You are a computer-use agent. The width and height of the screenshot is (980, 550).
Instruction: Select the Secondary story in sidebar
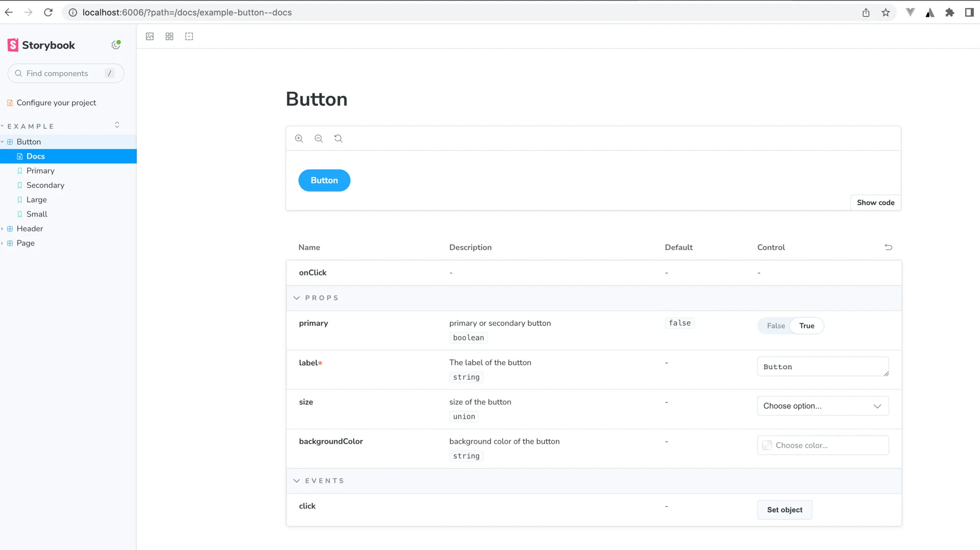coord(45,185)
